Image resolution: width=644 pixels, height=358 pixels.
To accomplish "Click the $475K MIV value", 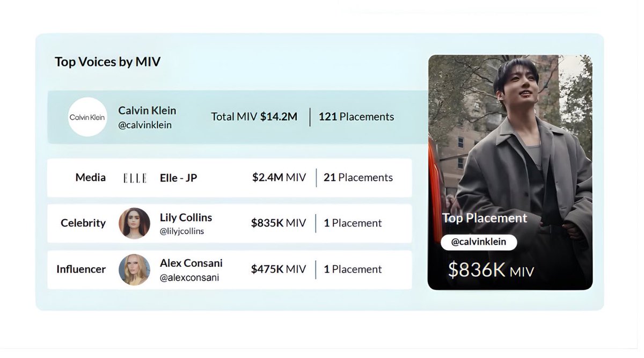I will [x=278, y=269].
